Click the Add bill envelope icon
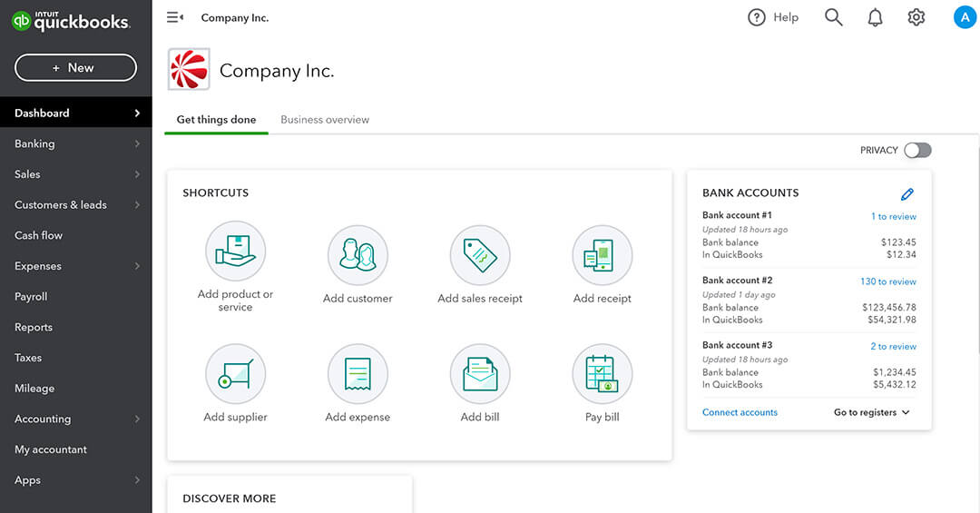Viewport: 980px width, 513px height. coord(480,374)
